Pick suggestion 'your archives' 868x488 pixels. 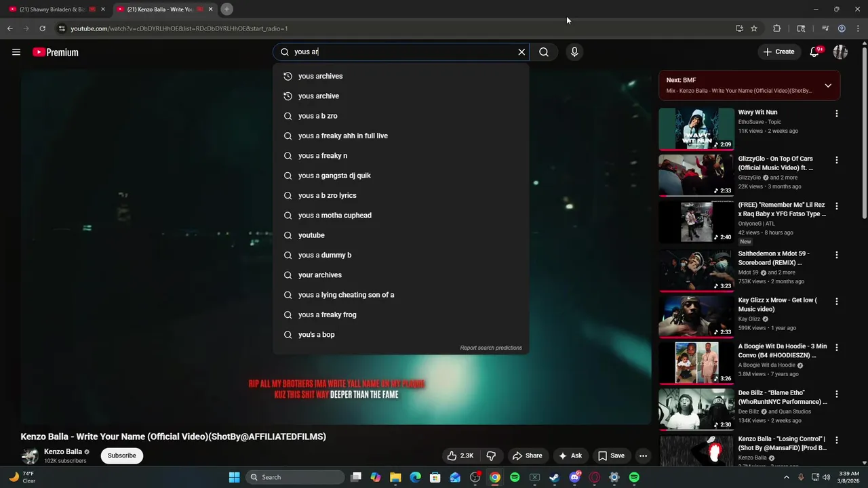coord(401,274)
